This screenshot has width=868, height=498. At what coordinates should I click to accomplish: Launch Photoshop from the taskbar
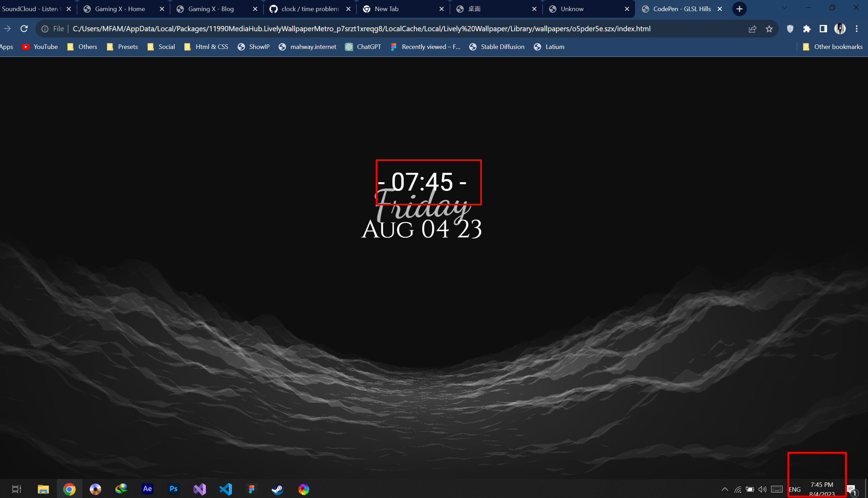click(173, 489)
